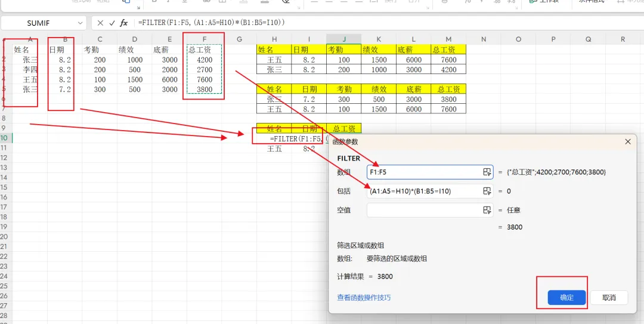Click inside the formula bar text
This screenshot has height=324, width=644.
[212, 23]
